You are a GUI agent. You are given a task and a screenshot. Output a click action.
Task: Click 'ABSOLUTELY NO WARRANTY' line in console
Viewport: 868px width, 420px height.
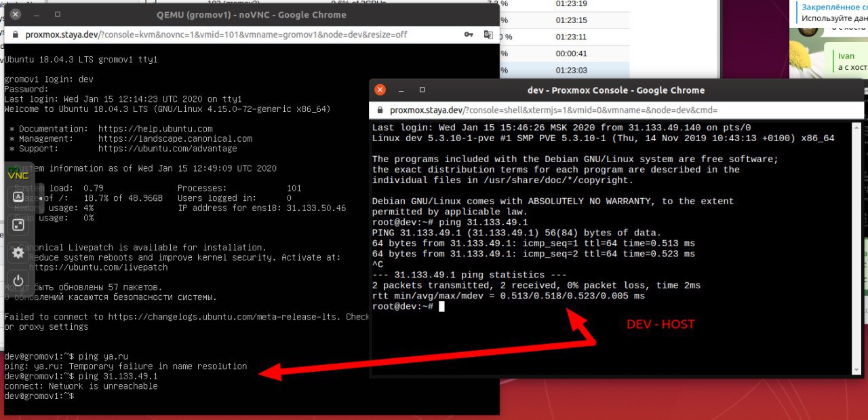pos(553,202)
